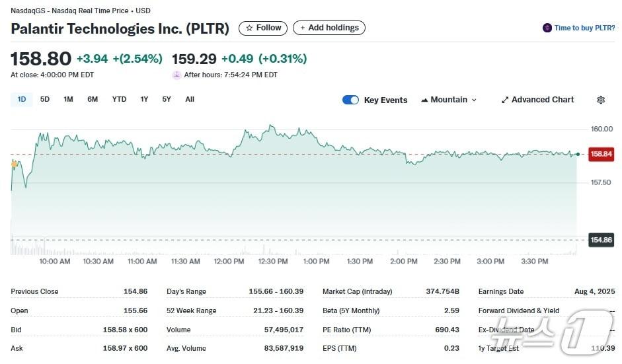
Task: Switch to the 5D time range
Action: [x=45, y=99]
